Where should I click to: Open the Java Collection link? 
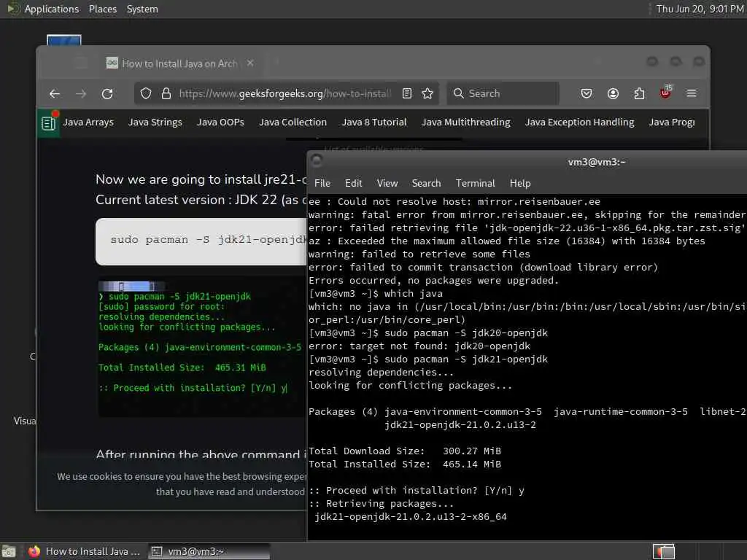pos(293,122)
